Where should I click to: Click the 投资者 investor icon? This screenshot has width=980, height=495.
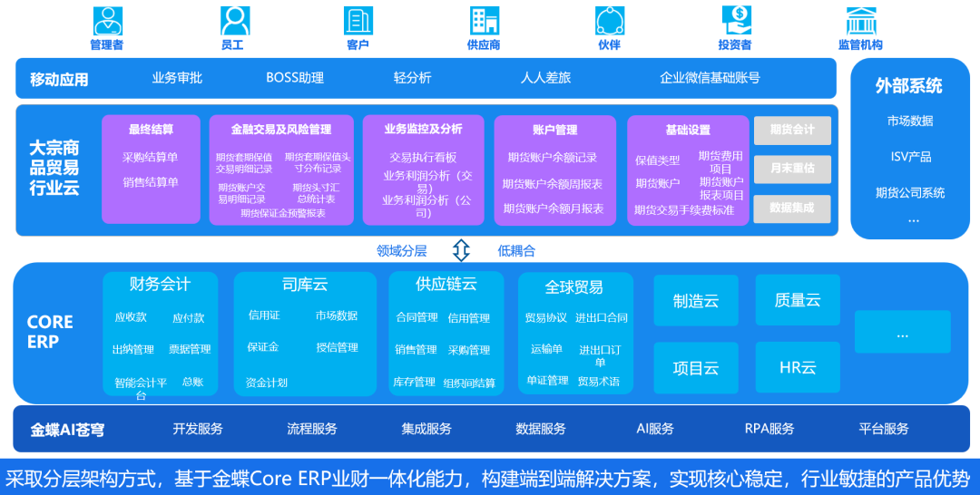pos(735,20)
